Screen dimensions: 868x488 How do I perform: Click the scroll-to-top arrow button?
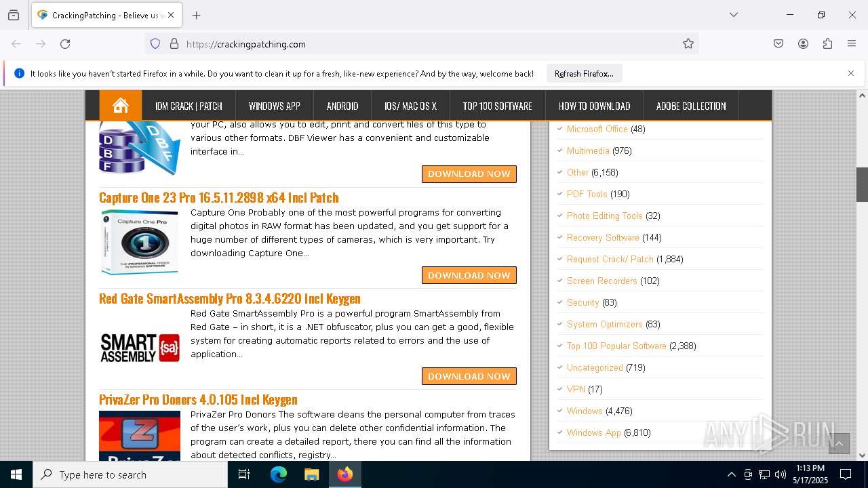coord(839,444)
